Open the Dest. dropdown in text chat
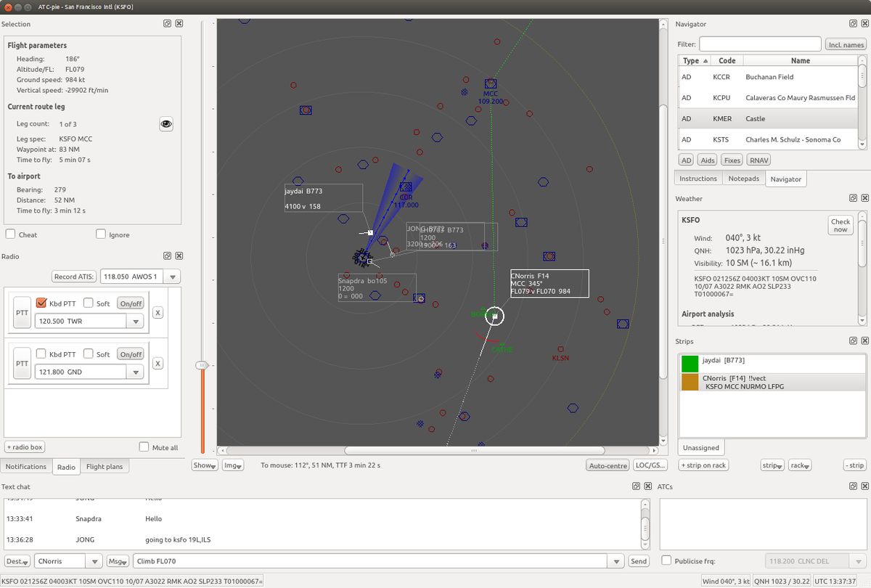Viewport: 871px width, 588px height. (x=17, y=561)
